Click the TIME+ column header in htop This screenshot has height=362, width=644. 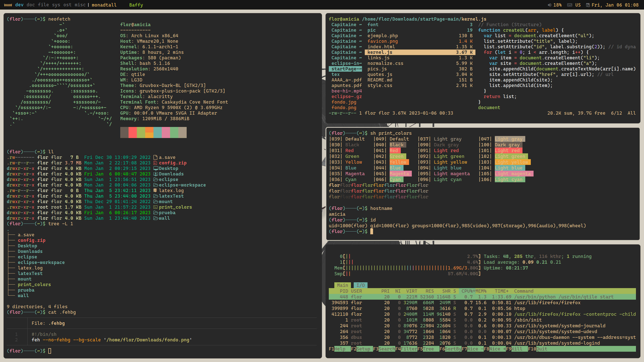[502, 291]
